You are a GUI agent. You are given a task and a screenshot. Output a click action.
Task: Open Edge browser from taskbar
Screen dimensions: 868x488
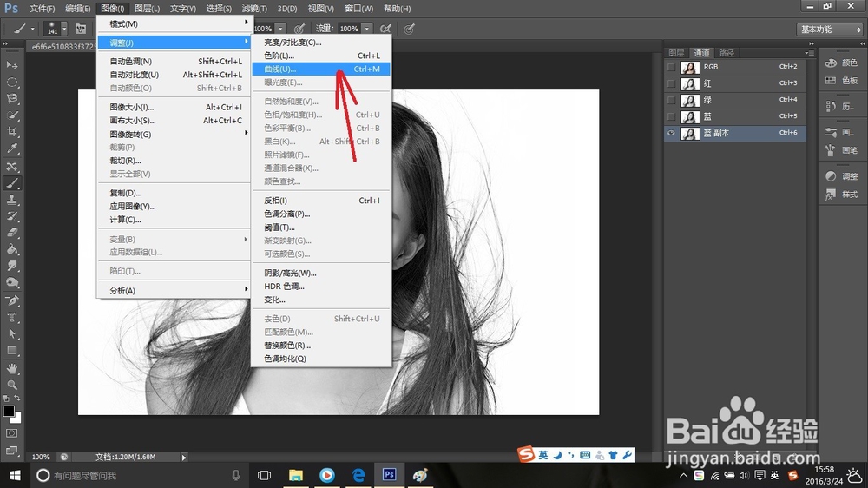[x=358, y=475]
